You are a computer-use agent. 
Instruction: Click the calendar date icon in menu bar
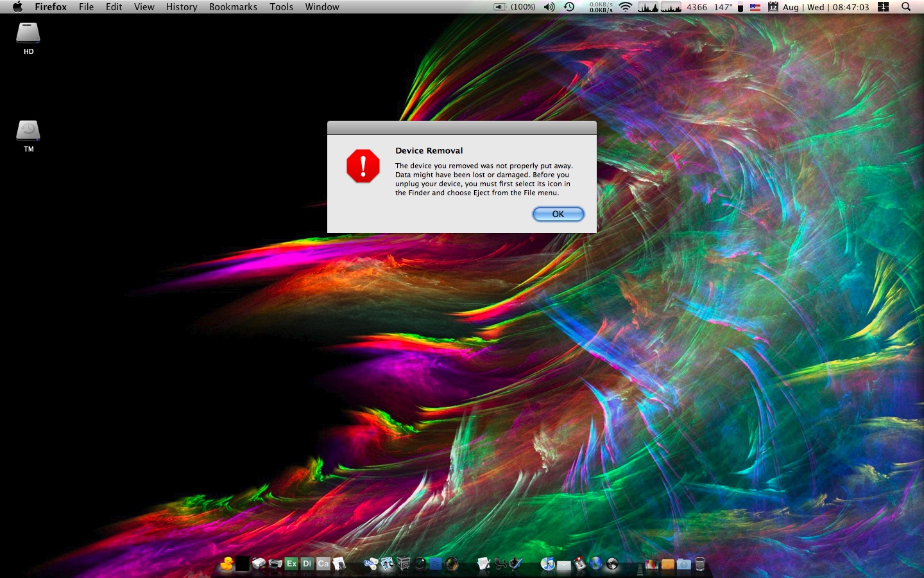pos(773,7)
